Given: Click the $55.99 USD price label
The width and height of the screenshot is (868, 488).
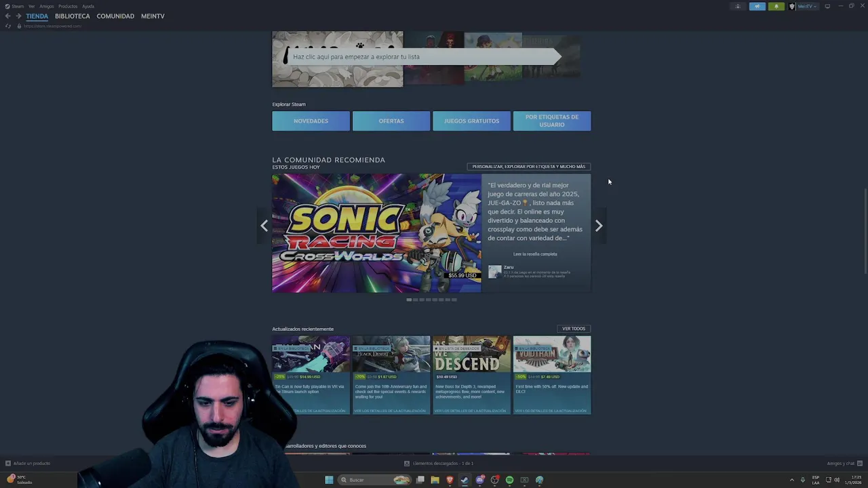Looking at the screenshot, I should click(x=462, y=275).
